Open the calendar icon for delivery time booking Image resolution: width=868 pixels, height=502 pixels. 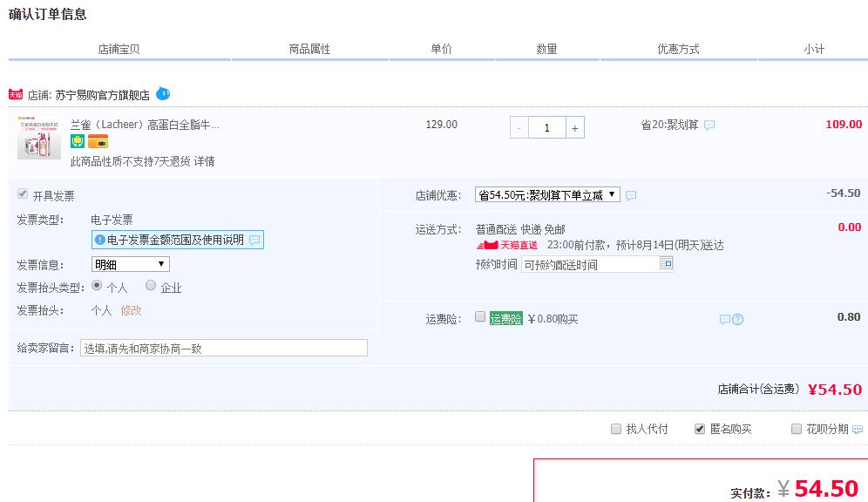tap(667, 263)
